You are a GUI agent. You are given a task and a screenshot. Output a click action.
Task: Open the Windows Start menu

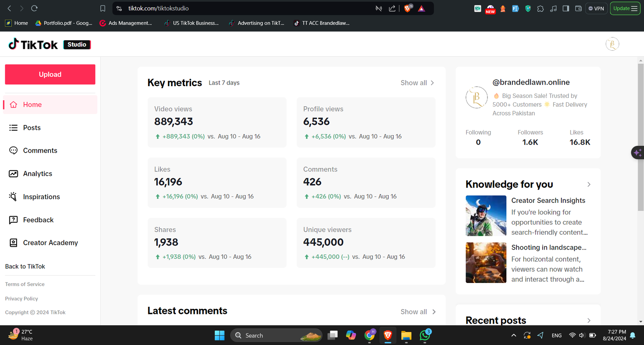(219, 335)
